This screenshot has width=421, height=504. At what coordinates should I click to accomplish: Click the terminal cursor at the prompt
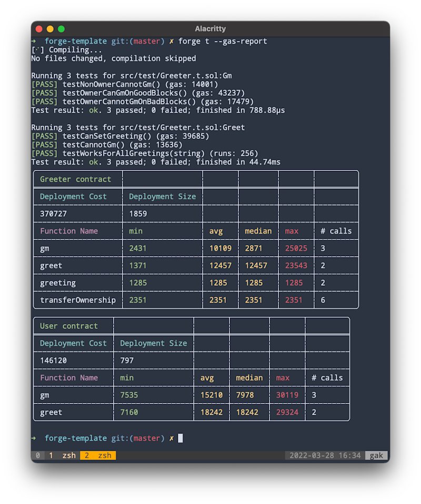coord(181,438)
